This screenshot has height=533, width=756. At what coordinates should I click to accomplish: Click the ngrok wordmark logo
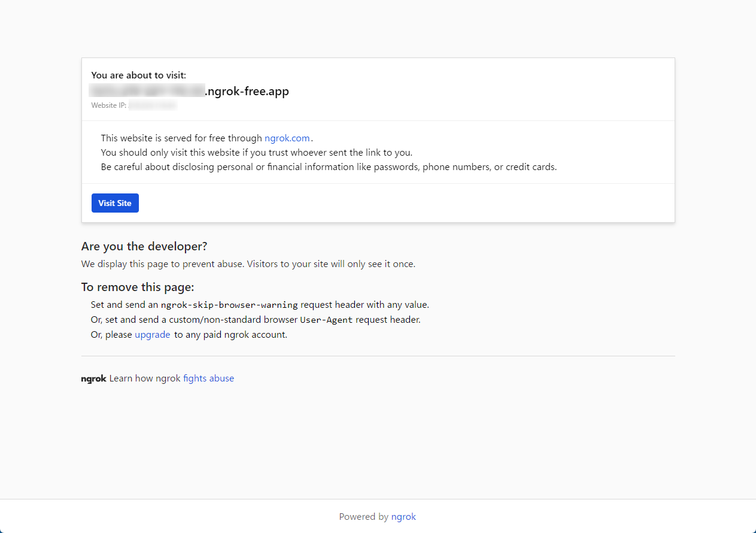click(93, 378)
